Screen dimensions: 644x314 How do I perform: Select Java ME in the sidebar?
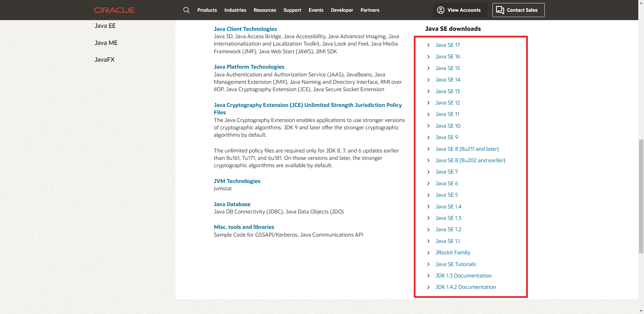106,43
